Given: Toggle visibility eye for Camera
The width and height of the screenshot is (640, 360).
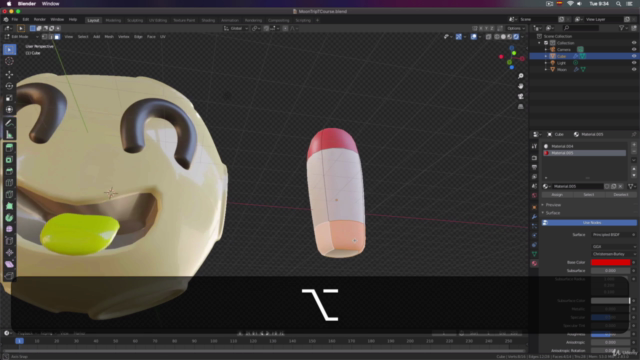Looking at the screenshot, I should (634, 49).
